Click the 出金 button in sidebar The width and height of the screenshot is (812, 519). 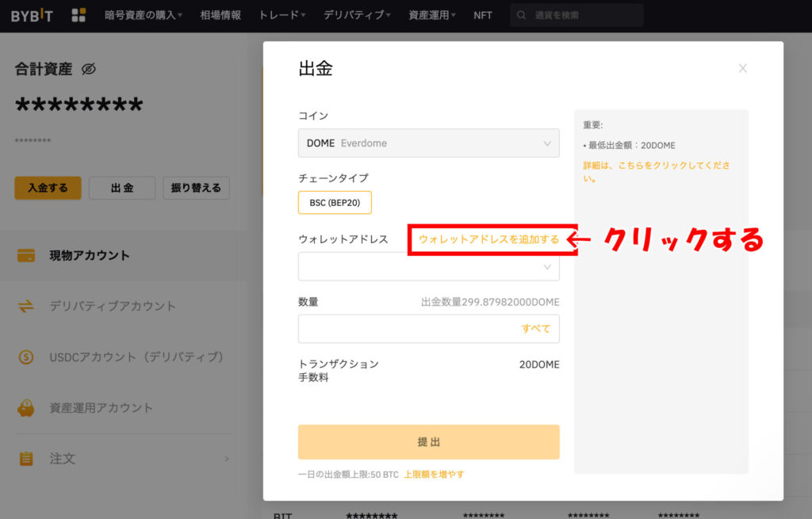[x=122, y=188]
